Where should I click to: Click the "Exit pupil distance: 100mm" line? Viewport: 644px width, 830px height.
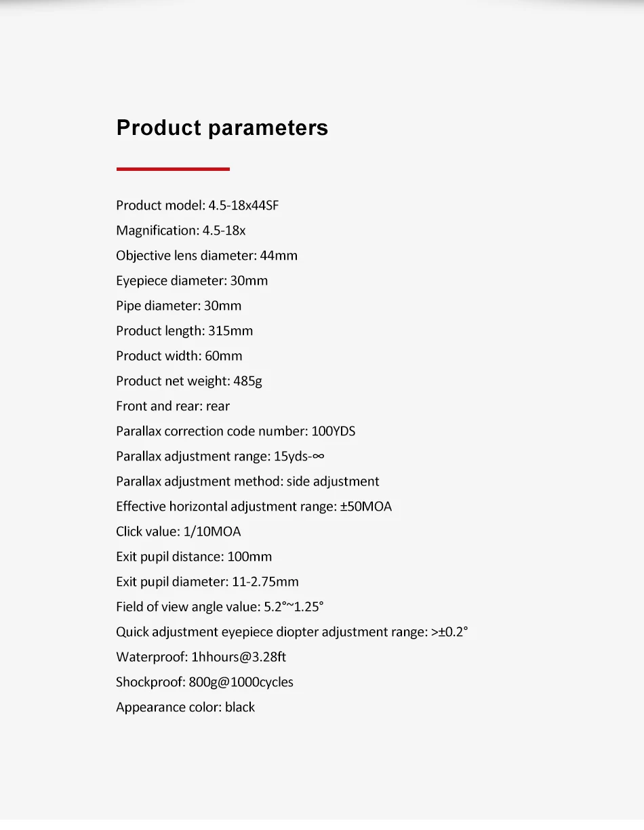tap(194, 557)
